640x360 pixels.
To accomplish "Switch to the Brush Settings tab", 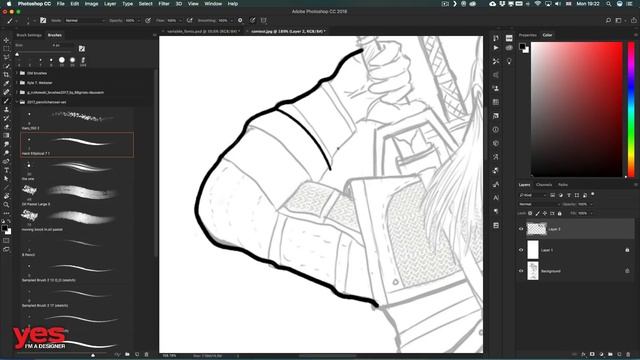I will [29, 35].
